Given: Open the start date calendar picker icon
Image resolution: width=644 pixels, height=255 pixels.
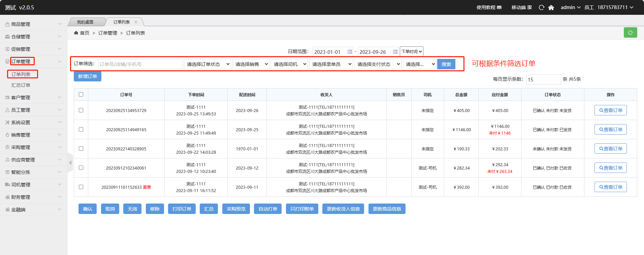Looking at the screenshot, I should click(350, 52).
